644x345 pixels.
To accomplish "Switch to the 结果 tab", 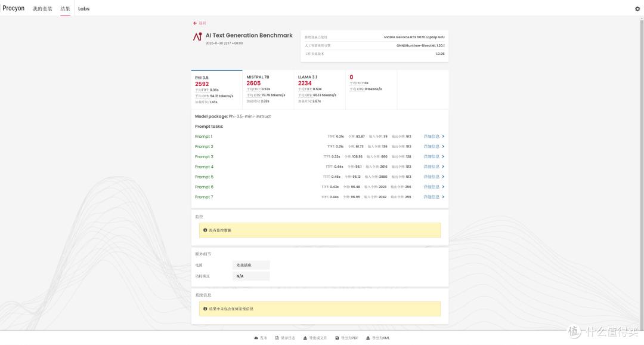I will point(66,8).
